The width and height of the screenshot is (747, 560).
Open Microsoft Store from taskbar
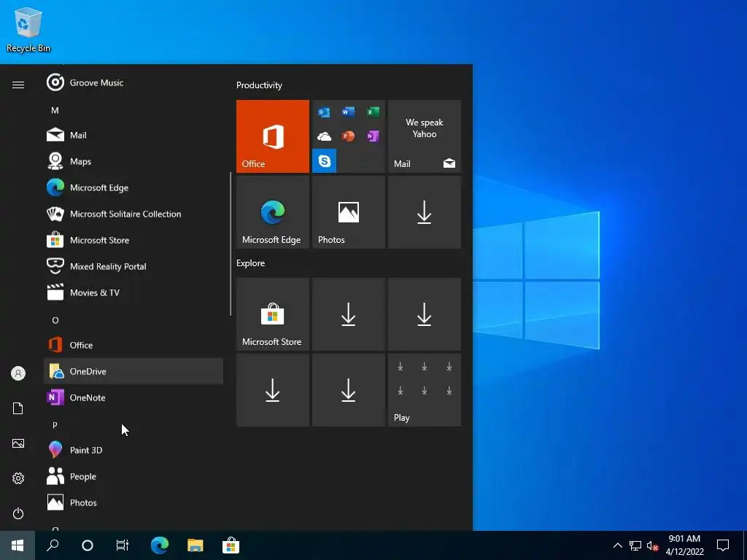(231, 545)
